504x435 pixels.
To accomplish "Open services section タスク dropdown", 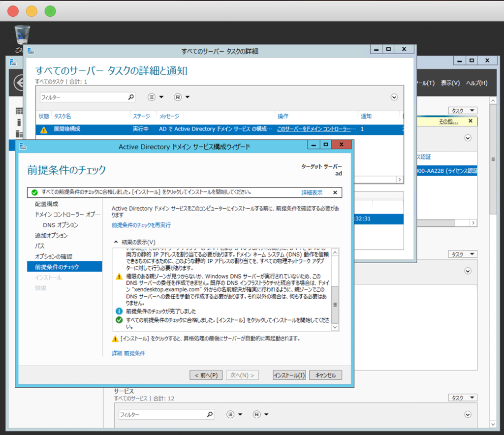I will tap(463, 398).
